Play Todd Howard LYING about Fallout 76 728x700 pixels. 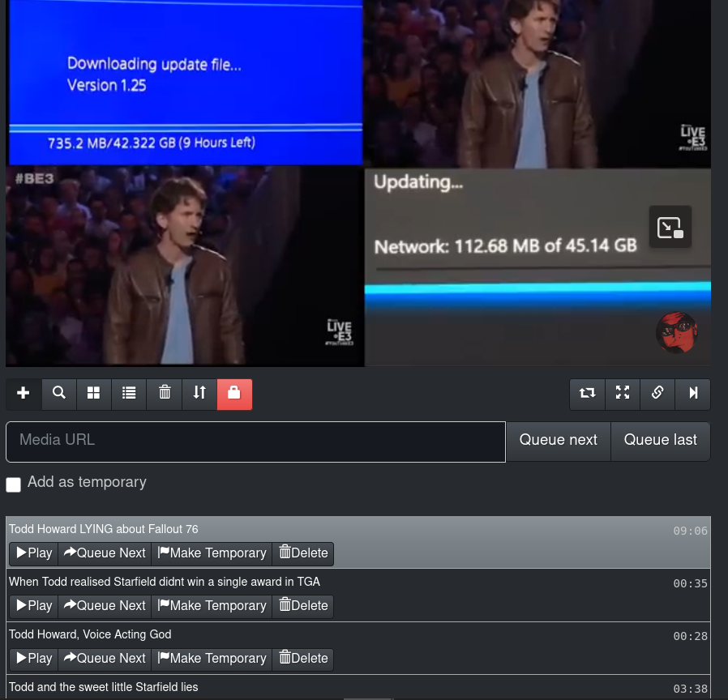(x=34, y=553)
